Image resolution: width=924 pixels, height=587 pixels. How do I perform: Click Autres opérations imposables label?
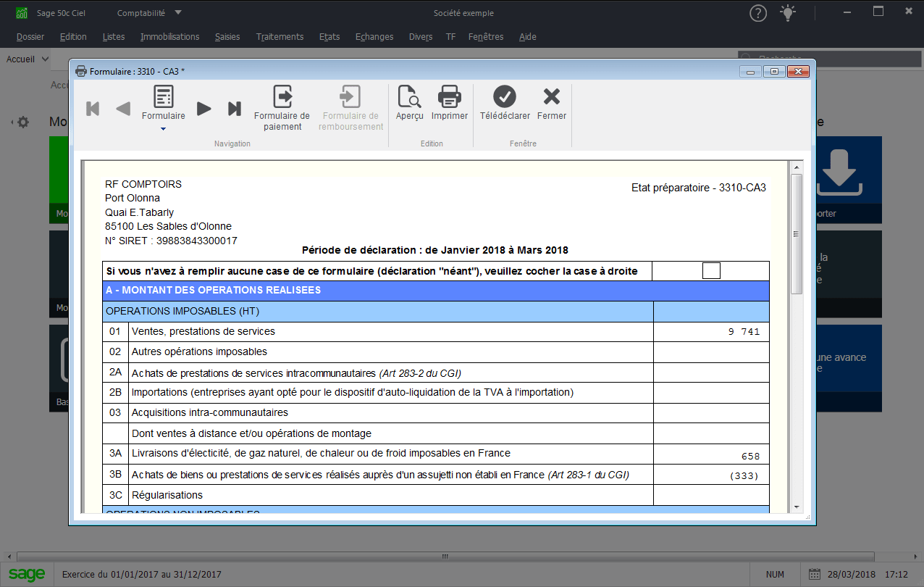199,351
